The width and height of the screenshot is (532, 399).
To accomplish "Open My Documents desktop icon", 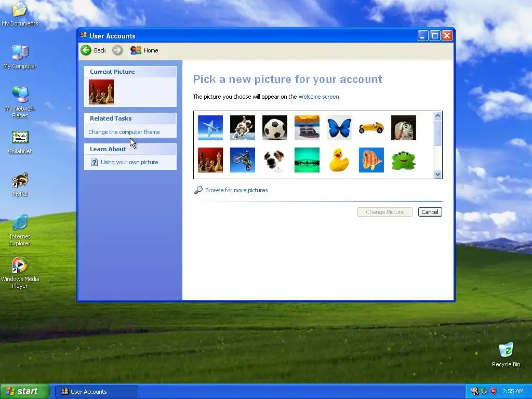I will pyautogui.click(x=20, y=14).
